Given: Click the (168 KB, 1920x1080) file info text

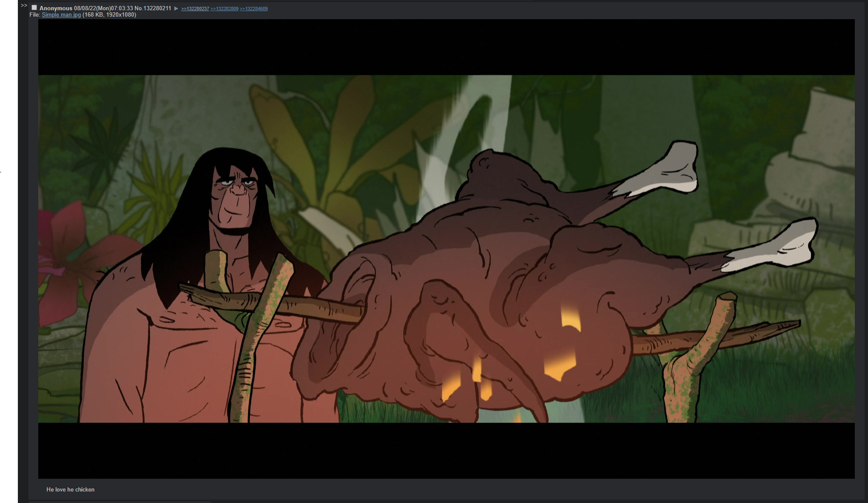Looking at the screenshot, I should [109, 15].
